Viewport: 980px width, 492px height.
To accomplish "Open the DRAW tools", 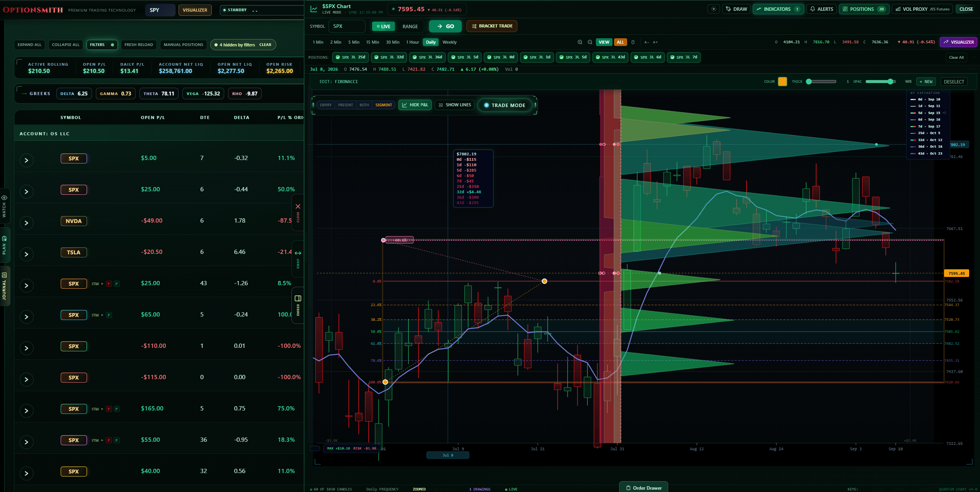I will point(737,9).
